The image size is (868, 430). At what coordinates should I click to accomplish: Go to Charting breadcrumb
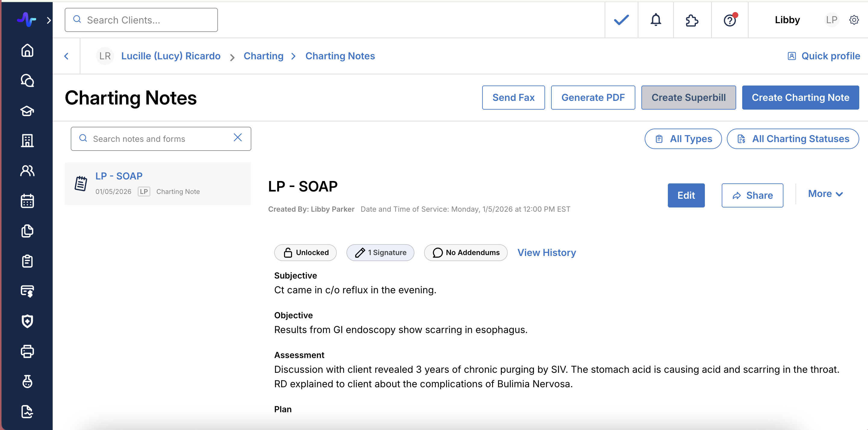[263, 56]
